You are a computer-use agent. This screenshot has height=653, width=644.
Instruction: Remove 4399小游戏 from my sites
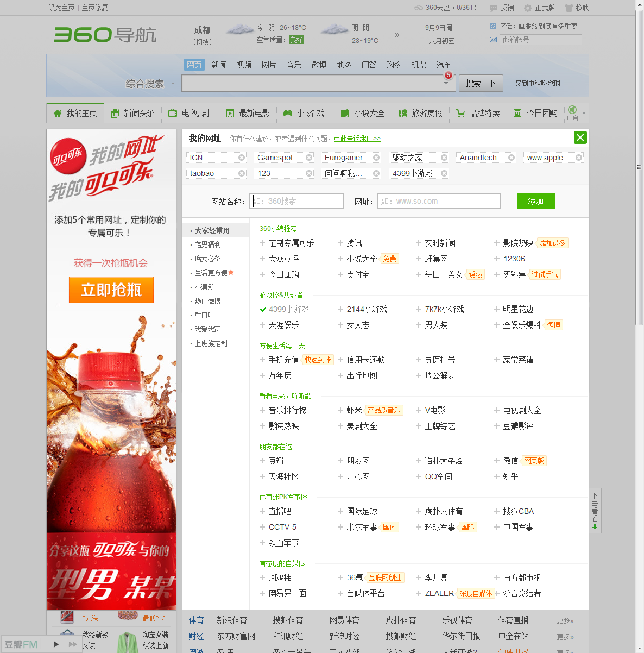[x=444, y=173]
